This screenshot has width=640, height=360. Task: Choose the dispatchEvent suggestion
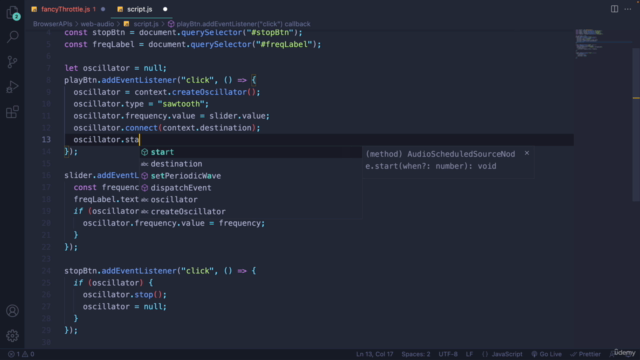coord(251,188)
